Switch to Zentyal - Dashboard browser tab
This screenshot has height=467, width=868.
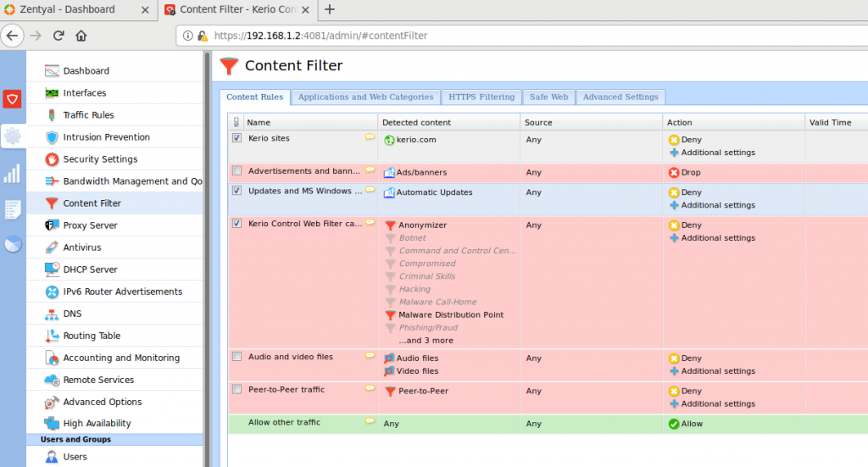pyautogui.click(x=68, y=9)
